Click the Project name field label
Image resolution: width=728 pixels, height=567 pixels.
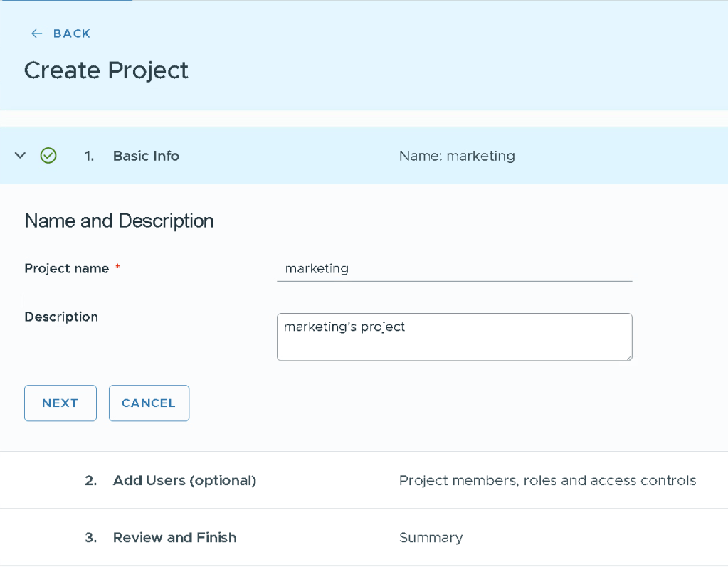(x=67, y=268)
